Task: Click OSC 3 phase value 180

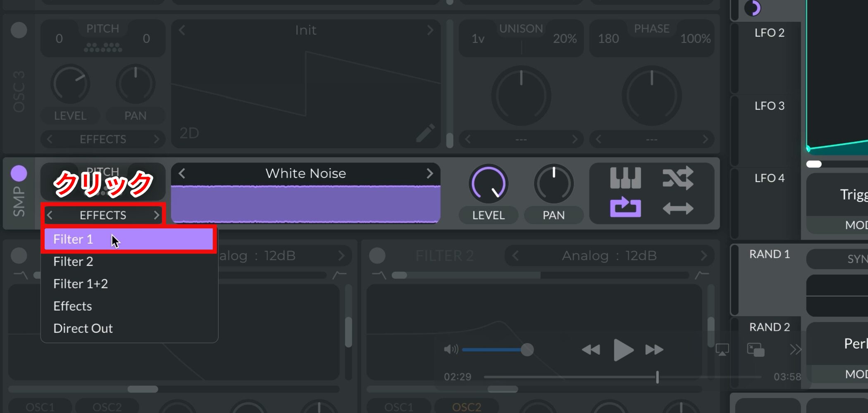Action: [x=608, y=39]
